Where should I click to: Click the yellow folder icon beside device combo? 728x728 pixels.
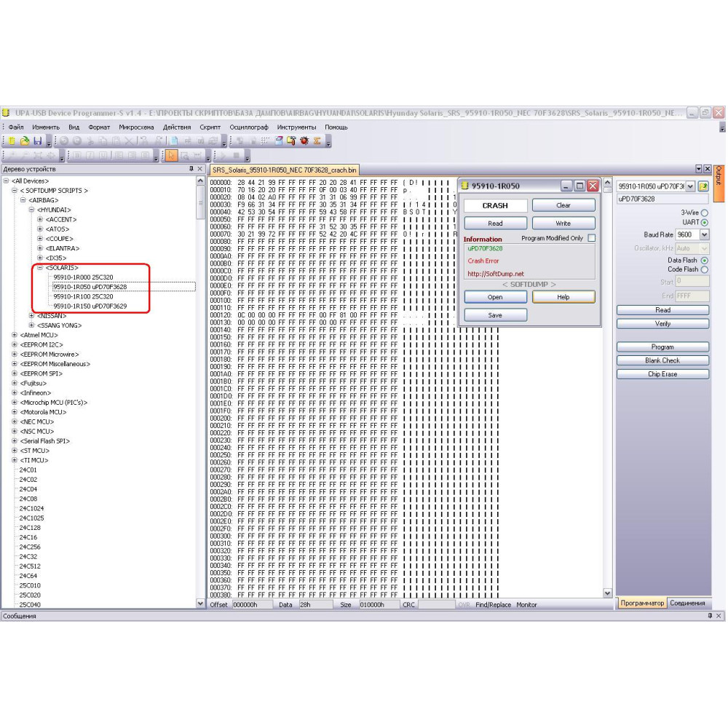click(703, 186)
